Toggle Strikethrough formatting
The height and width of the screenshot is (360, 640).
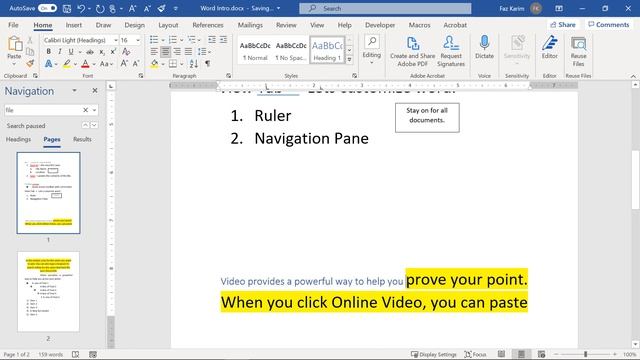[x=90, y=52]
